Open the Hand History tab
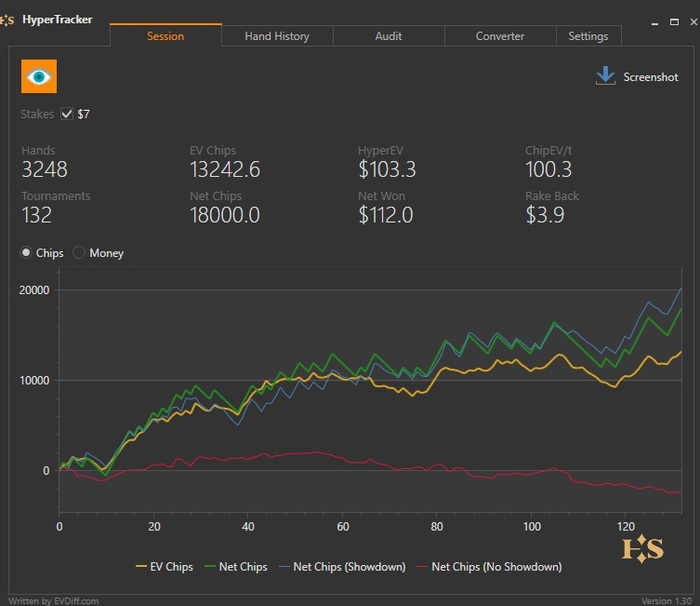The height and width of the screenshot is (606, 700). point(277,36)
